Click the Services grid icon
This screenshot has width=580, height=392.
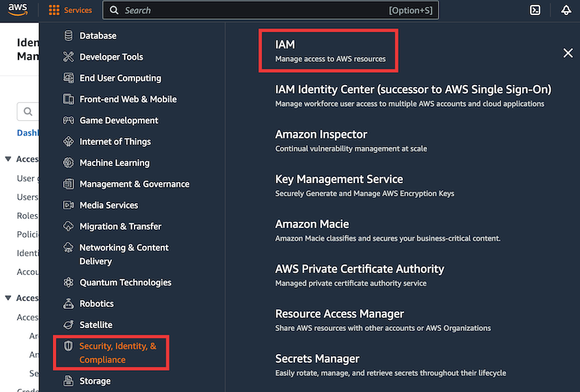(x=54, y=10)
